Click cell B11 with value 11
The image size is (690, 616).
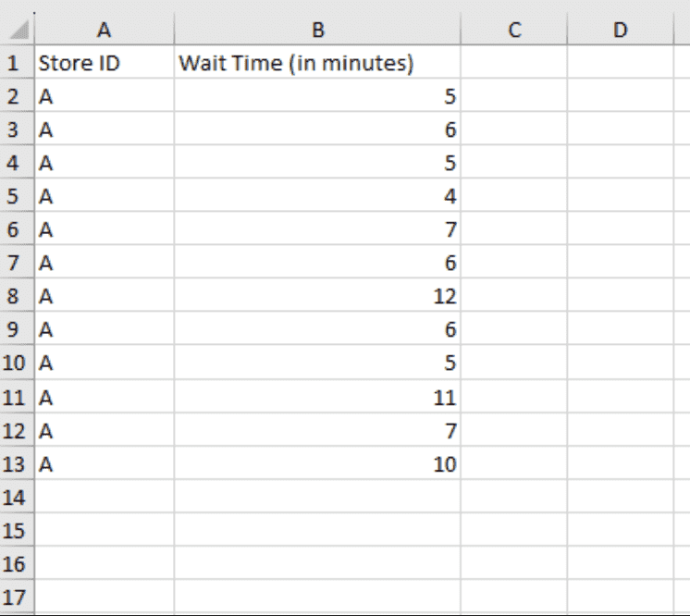pyautogui.click(x=317, y=397)
